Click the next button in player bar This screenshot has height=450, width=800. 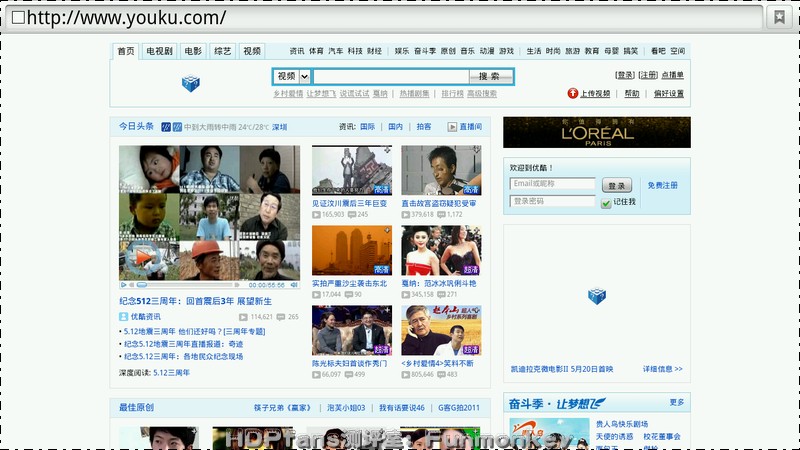click(x=237, y=285)
